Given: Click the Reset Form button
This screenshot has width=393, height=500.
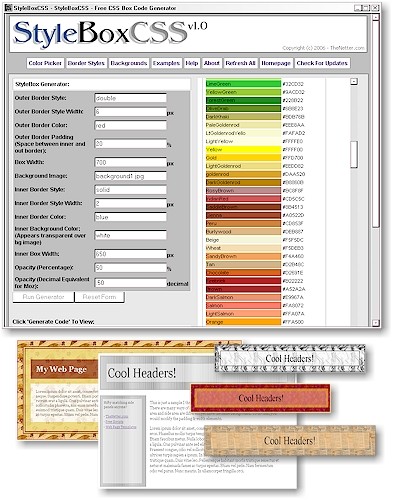Looking at the screenshot, I should [99, 297].
